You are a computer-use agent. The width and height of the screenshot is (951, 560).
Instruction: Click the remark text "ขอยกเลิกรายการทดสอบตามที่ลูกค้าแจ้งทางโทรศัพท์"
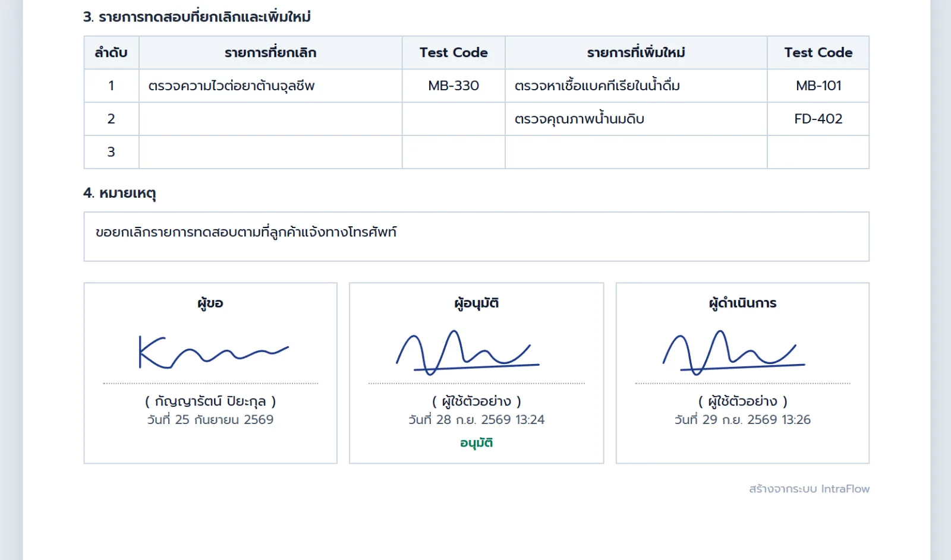click(x=246, y=232)
